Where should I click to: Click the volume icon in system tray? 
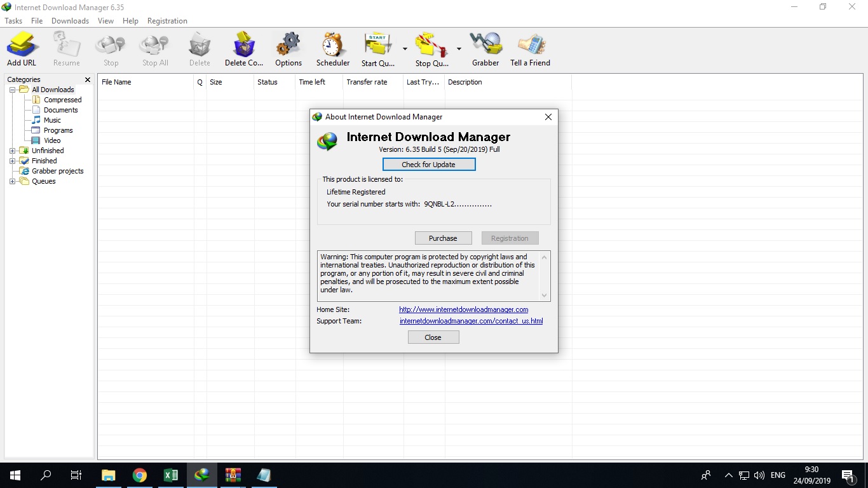759,475
